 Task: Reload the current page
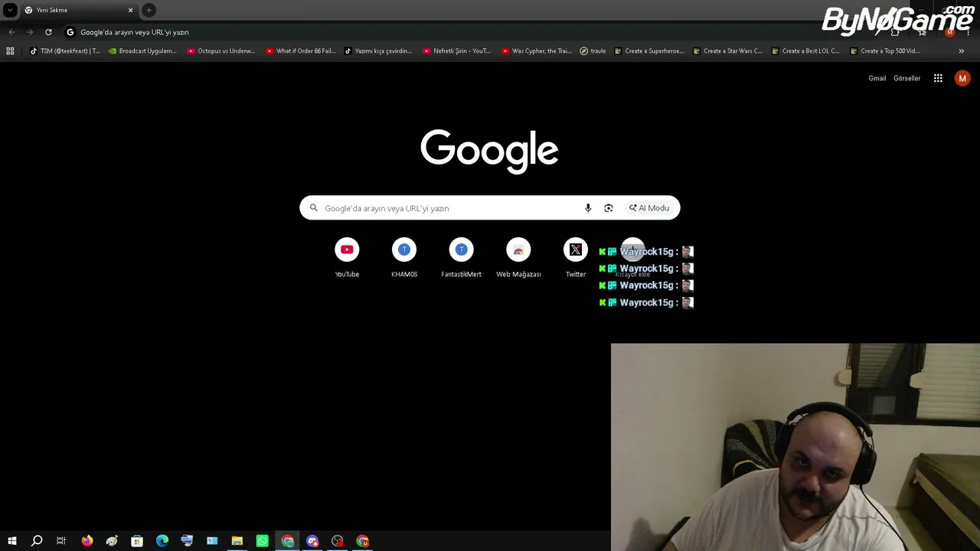[48, 32]
